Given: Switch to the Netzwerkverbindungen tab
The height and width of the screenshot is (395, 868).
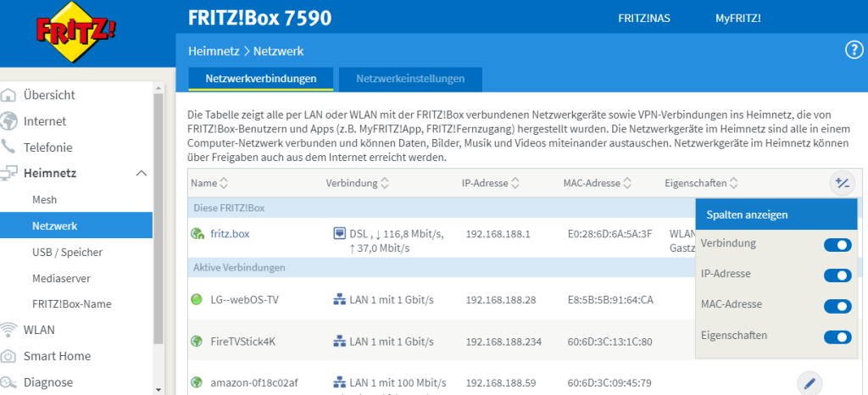Looking at the screenshot, I should coord(261,79).
